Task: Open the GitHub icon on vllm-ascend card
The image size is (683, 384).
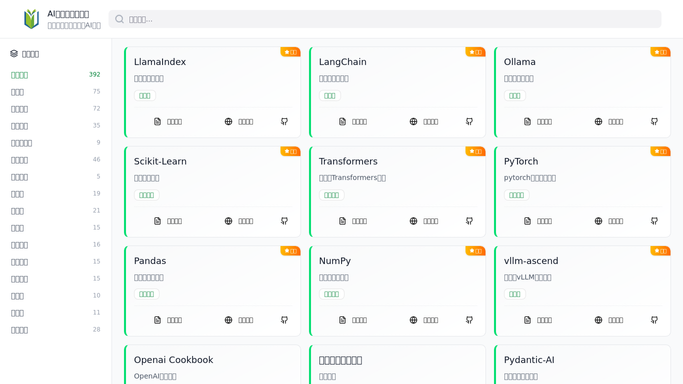Action: [x=654, y=320]
